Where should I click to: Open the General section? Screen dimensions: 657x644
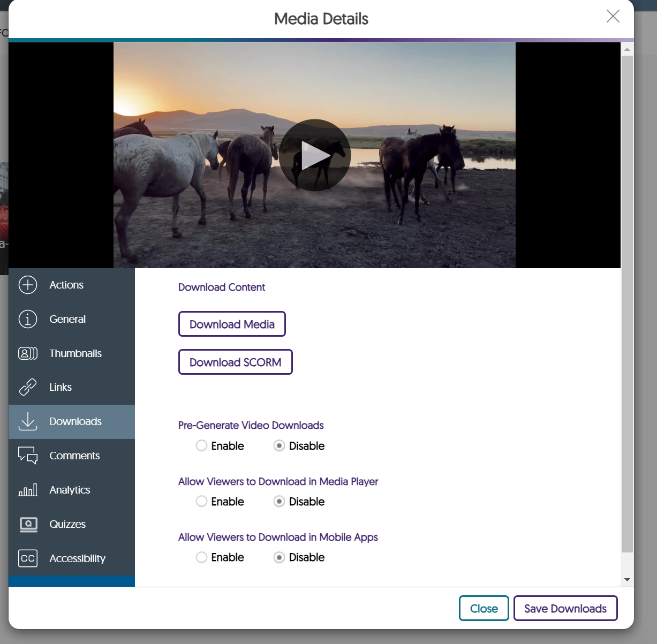click(x=72, y=319)
